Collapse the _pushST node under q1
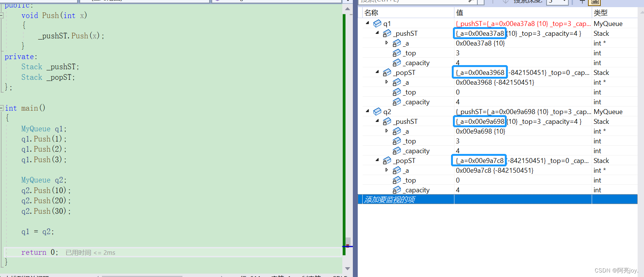 377,33
